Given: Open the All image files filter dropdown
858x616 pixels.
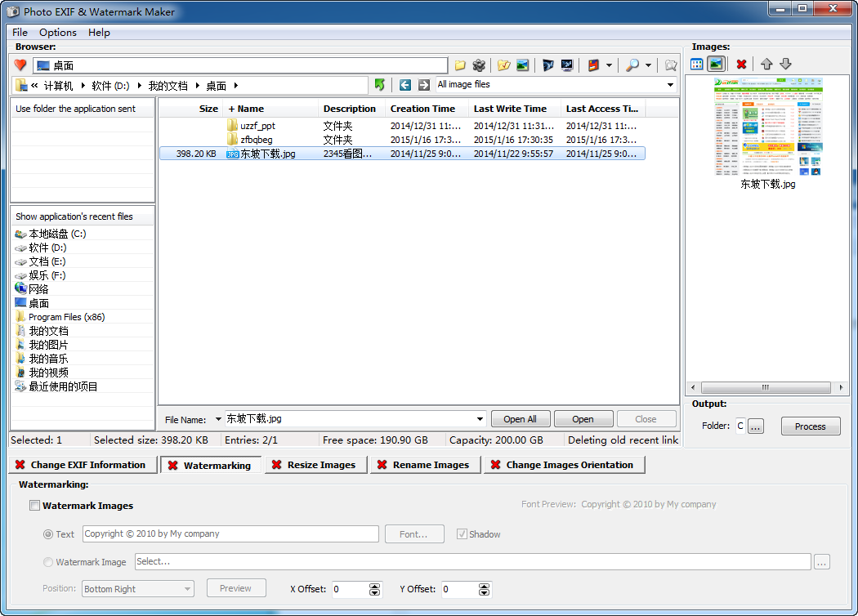Looking at the screenshot, I should click(x=670, y=85).
